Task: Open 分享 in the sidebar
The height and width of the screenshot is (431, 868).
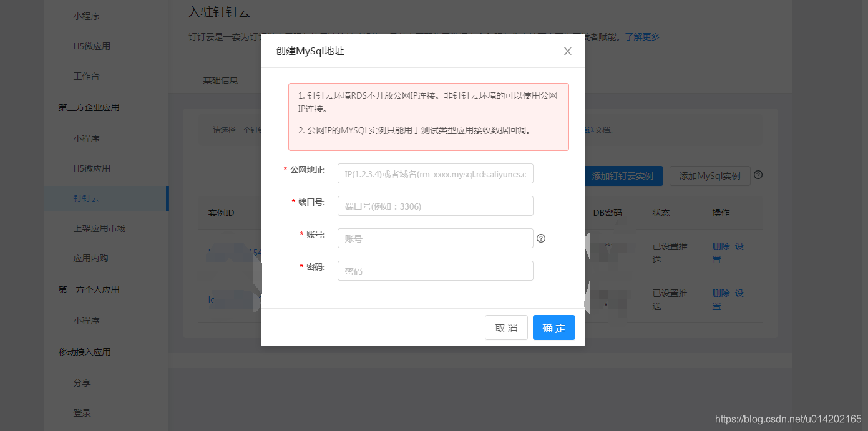Action: coord(82,383)
